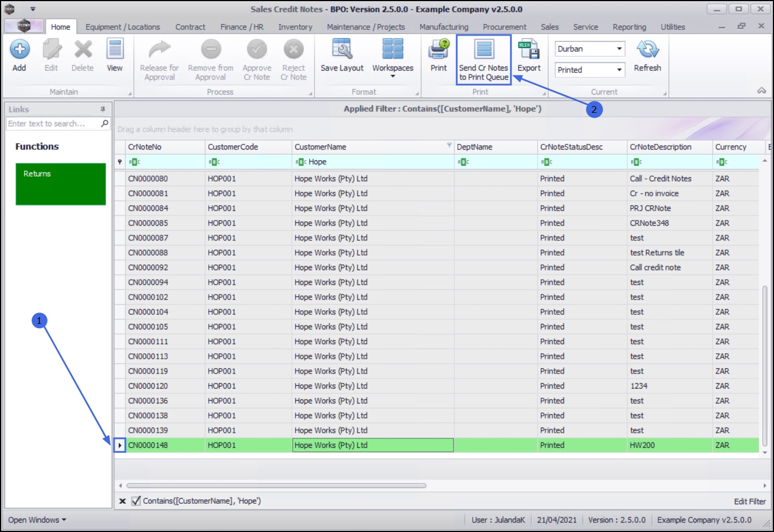
Task: Send Cr Notes to Print Queue
Action: 484,60
